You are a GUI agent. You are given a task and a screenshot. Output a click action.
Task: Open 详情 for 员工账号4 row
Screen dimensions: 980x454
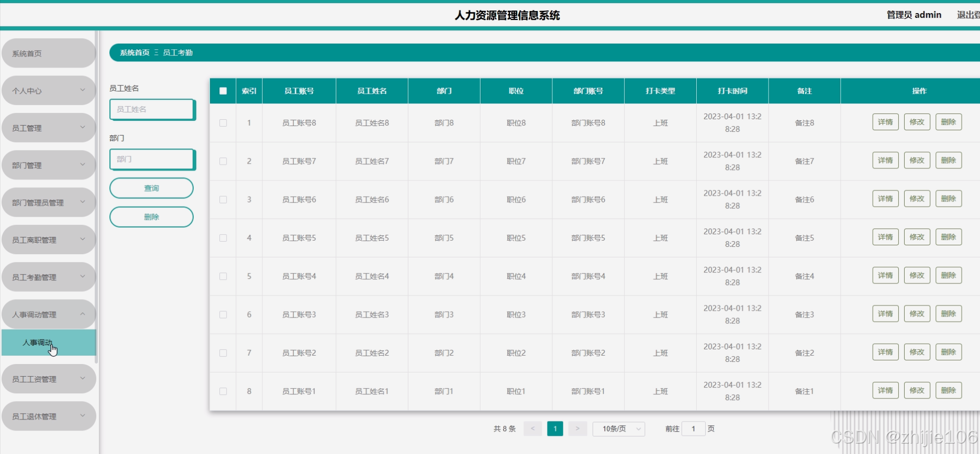click(x=885, y=275)
